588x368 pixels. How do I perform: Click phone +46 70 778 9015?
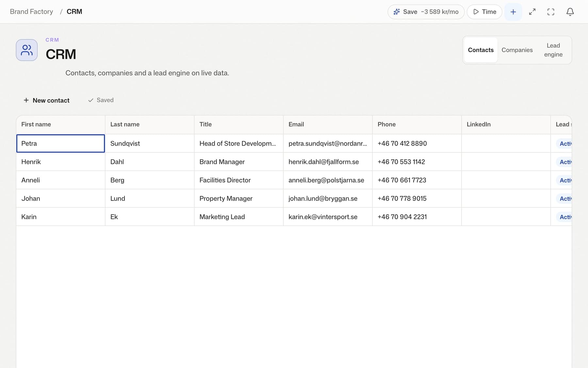coord(417,198)
